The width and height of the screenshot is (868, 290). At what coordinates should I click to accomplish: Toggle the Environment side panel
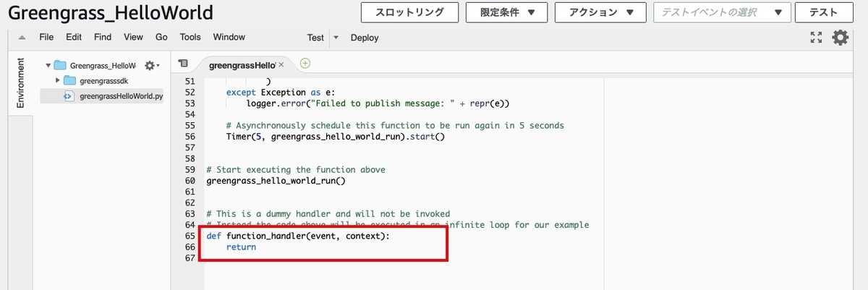click(20, 82)
